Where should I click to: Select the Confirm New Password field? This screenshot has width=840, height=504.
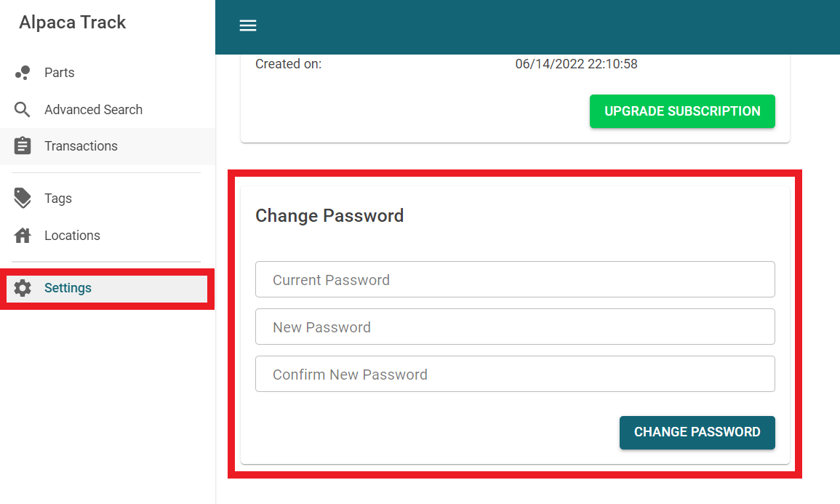coord(515,375)
